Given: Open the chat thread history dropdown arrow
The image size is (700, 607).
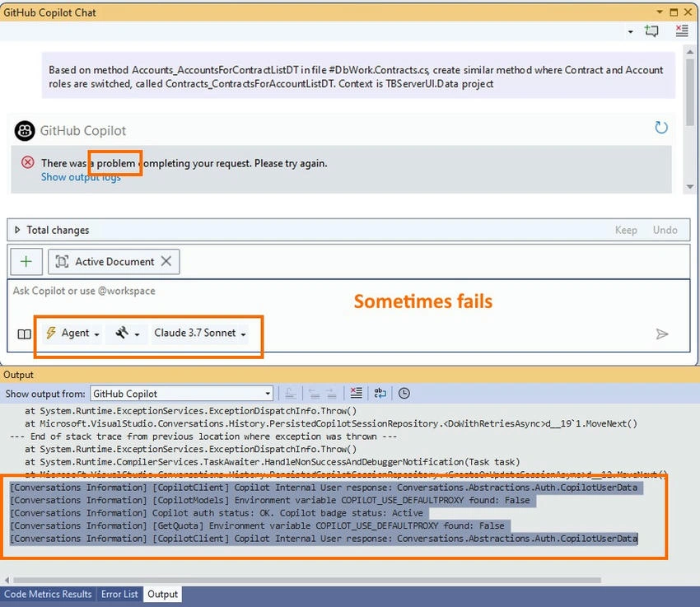Looking at the screenshot, I should [630, 31].
